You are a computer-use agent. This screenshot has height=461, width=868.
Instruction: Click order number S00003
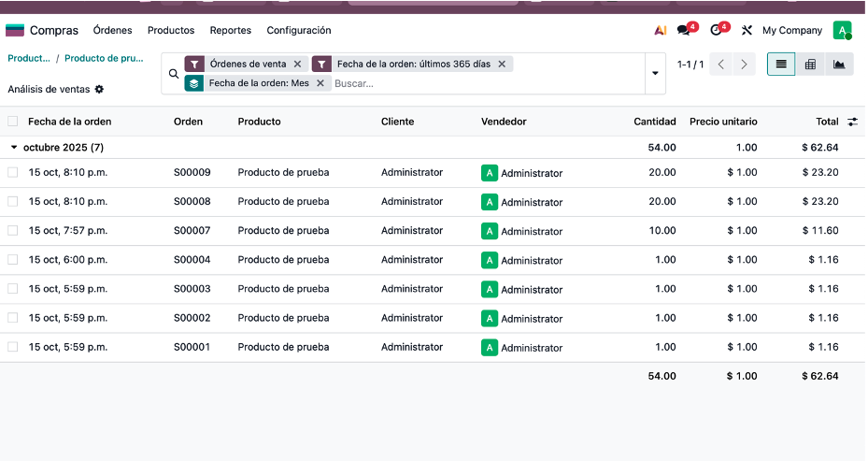click(x=192, y=289)
